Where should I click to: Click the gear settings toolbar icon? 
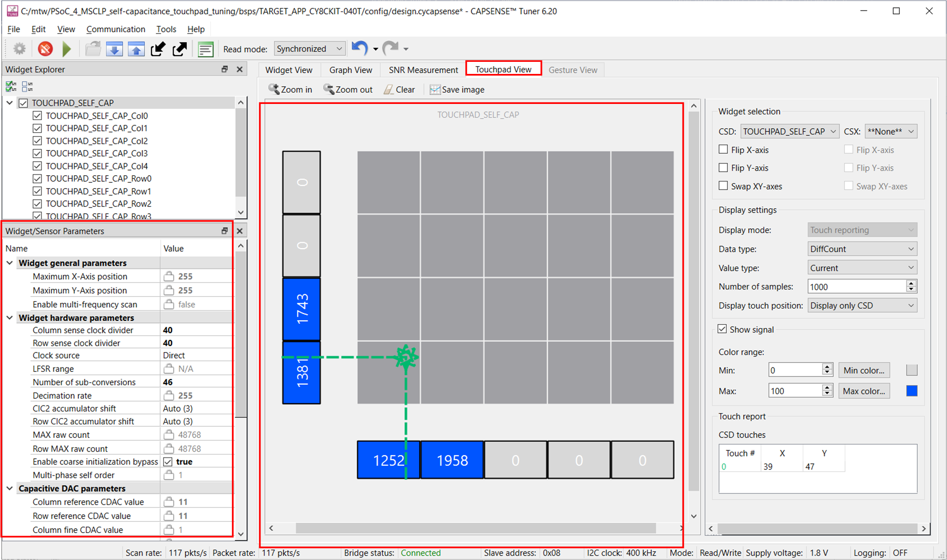tap(19, 48)
